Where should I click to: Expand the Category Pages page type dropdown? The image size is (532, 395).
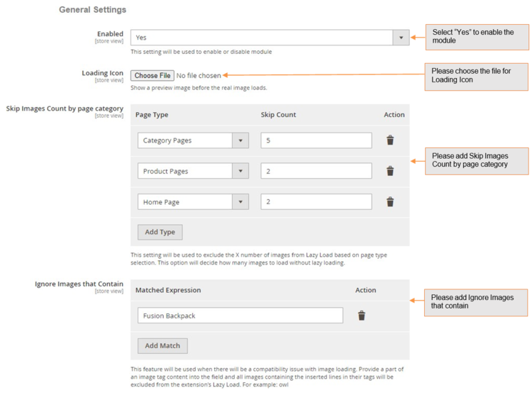tap(240, 140)
